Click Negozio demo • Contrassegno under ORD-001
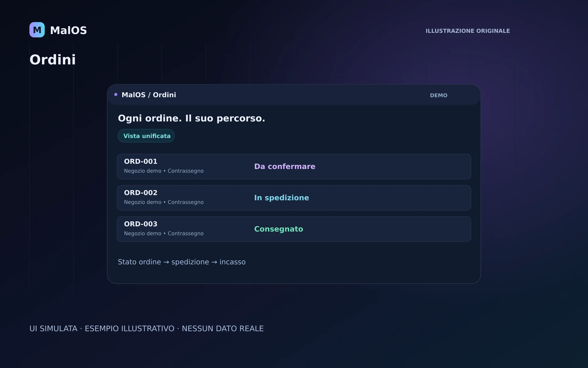 click(x=164, y=171)
